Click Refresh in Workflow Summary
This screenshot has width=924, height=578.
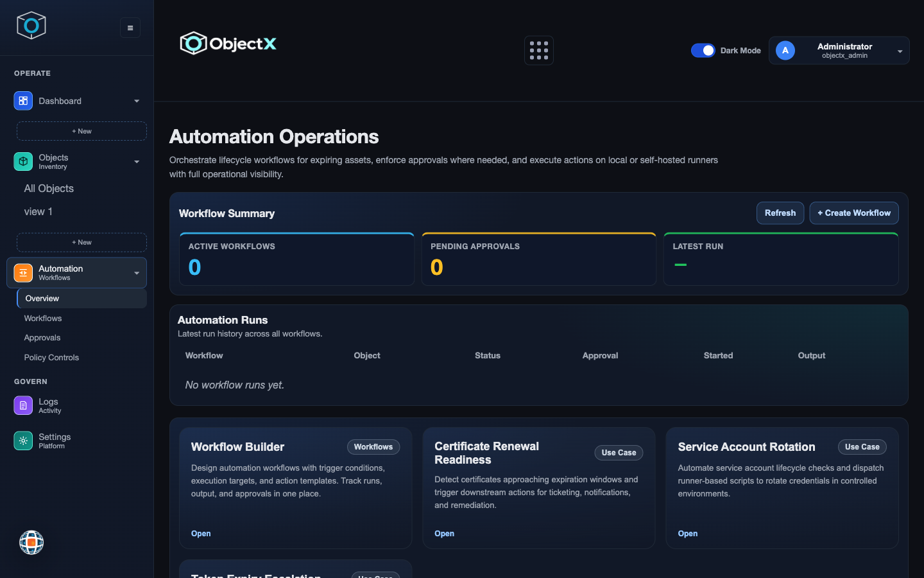click(x=780, y=213)
